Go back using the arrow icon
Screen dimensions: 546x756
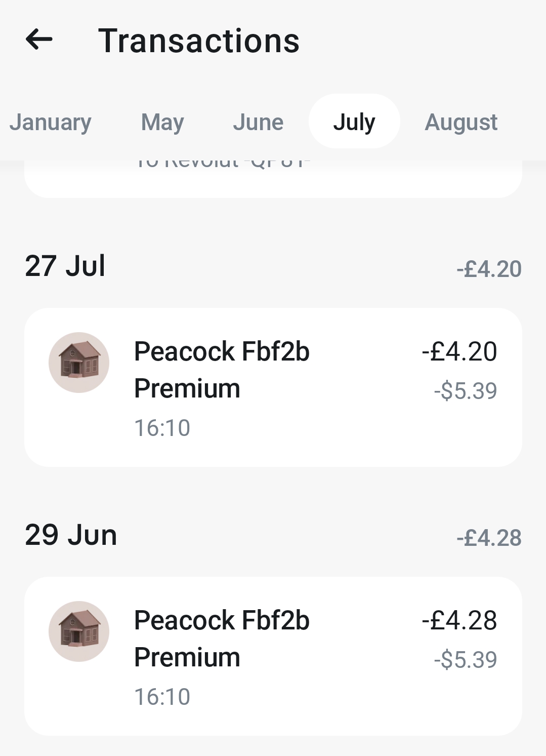(39, 39)
